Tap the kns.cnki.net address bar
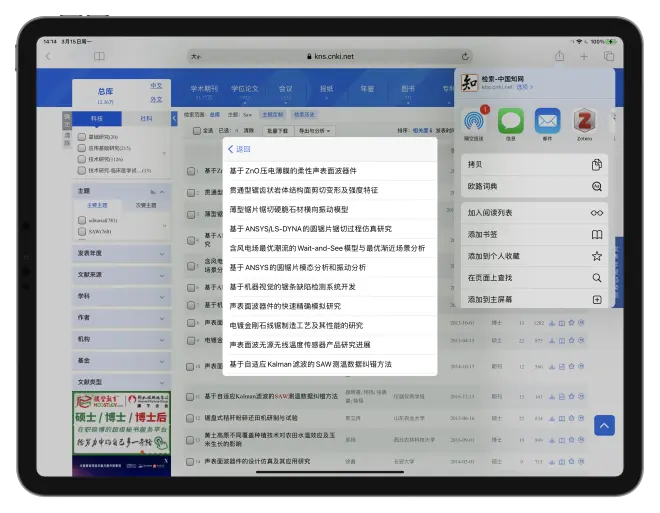This screenshot has width=660, height=513. [330, 56]
